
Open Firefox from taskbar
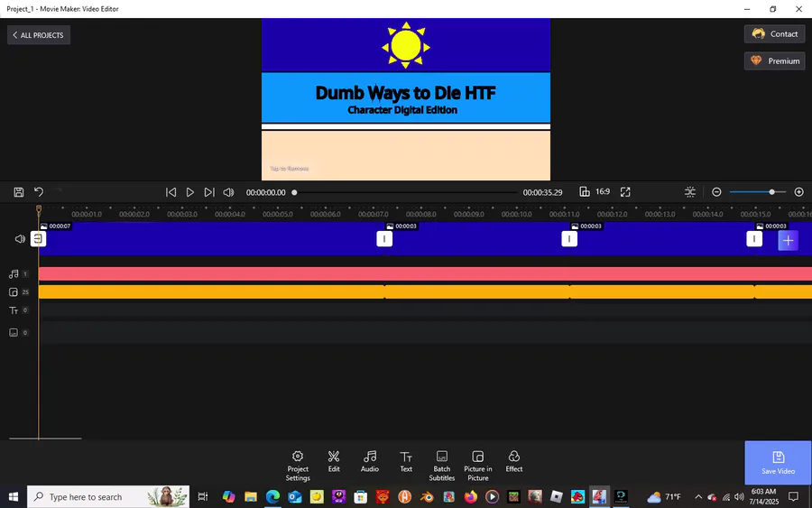[x=470, y=496]
